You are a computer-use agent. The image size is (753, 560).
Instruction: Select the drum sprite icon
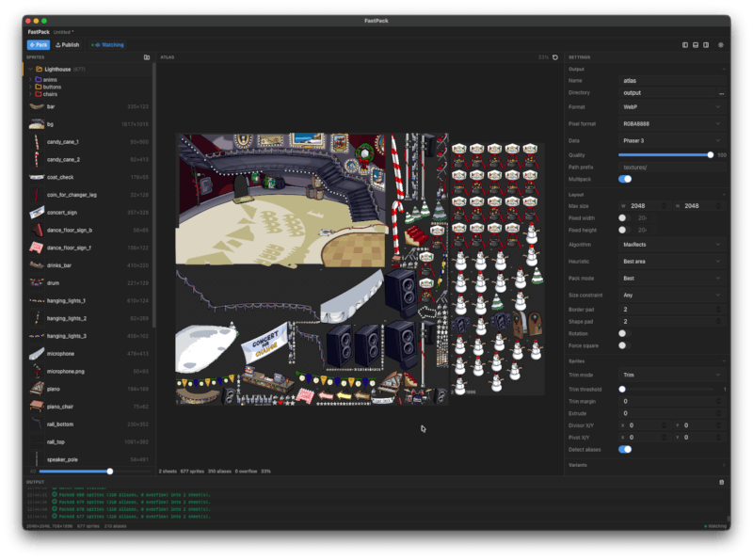(37, 283)
